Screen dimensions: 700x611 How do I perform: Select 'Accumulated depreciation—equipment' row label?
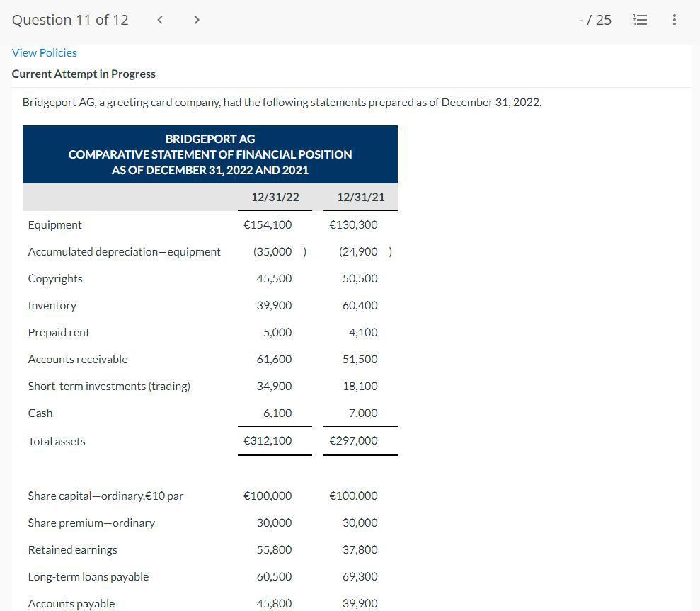pyautogui.click(x=124, y=252)
